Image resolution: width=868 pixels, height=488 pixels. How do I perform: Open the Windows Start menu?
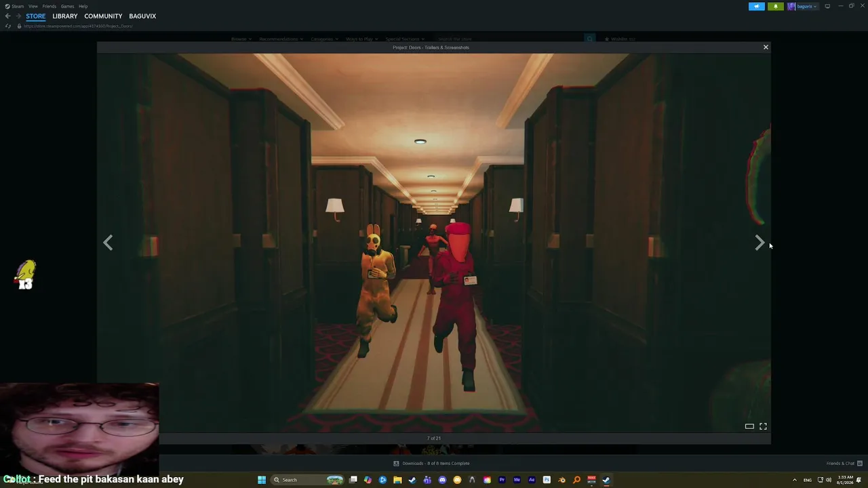pyautogui.click(x=262, y=480)
